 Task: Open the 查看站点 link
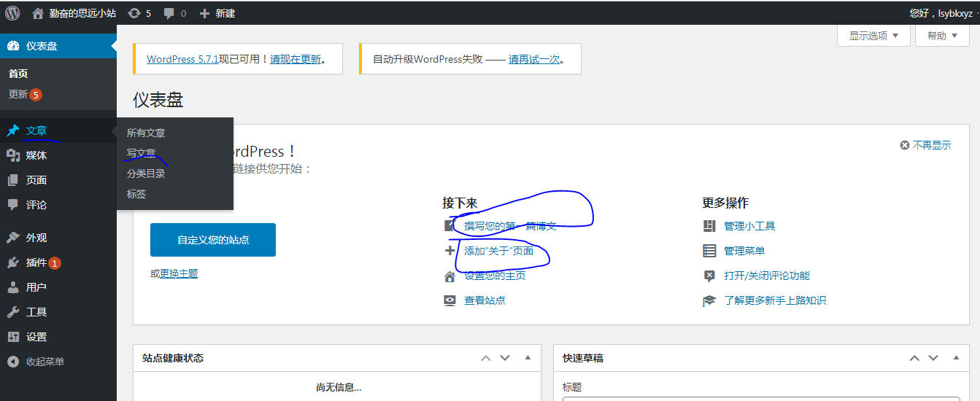click(485, 300)
